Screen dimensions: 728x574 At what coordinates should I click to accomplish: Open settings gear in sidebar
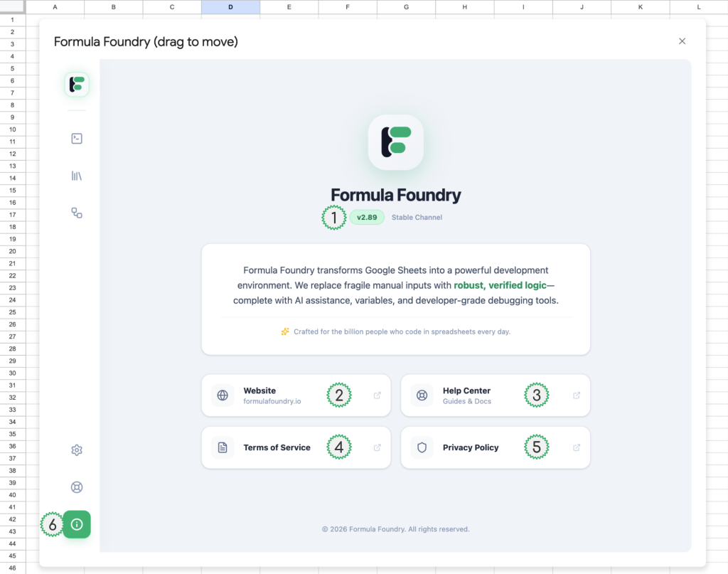point(77,450)
